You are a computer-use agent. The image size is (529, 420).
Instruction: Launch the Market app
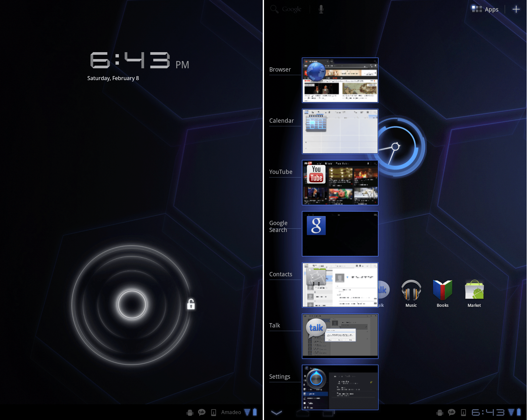pos(474,293)
